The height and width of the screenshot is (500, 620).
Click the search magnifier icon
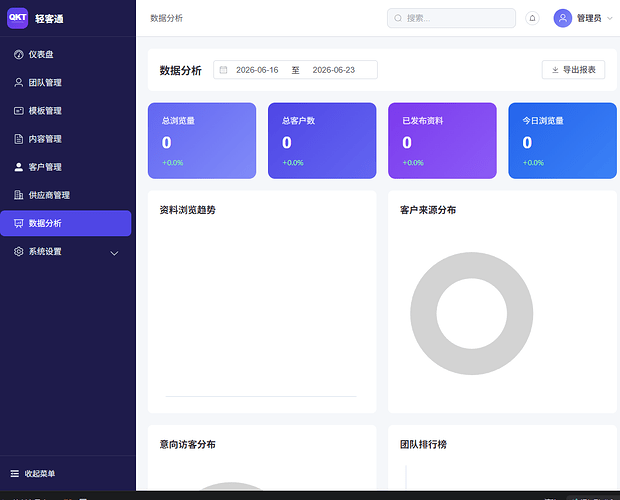(x=398, y=18)
